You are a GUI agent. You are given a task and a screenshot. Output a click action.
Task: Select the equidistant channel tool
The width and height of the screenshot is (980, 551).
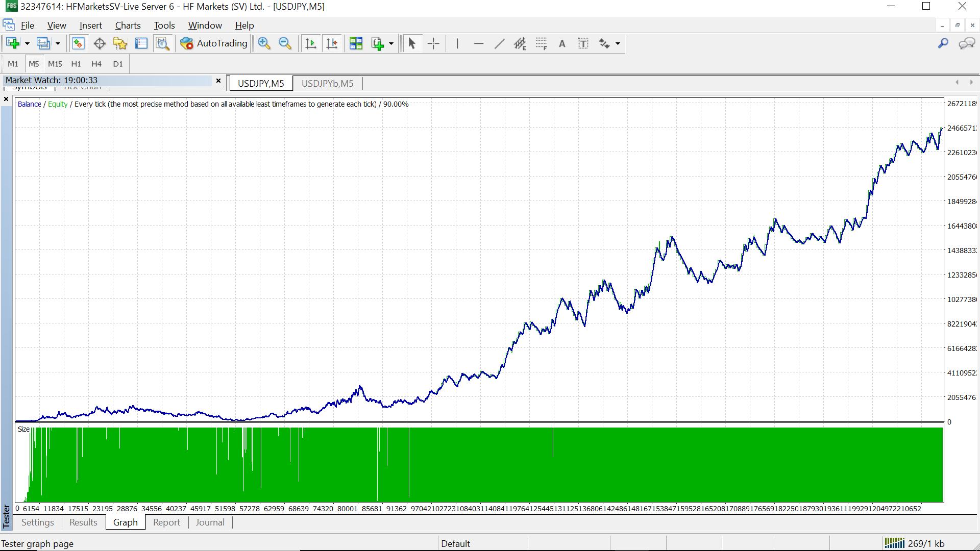point(520,44)
